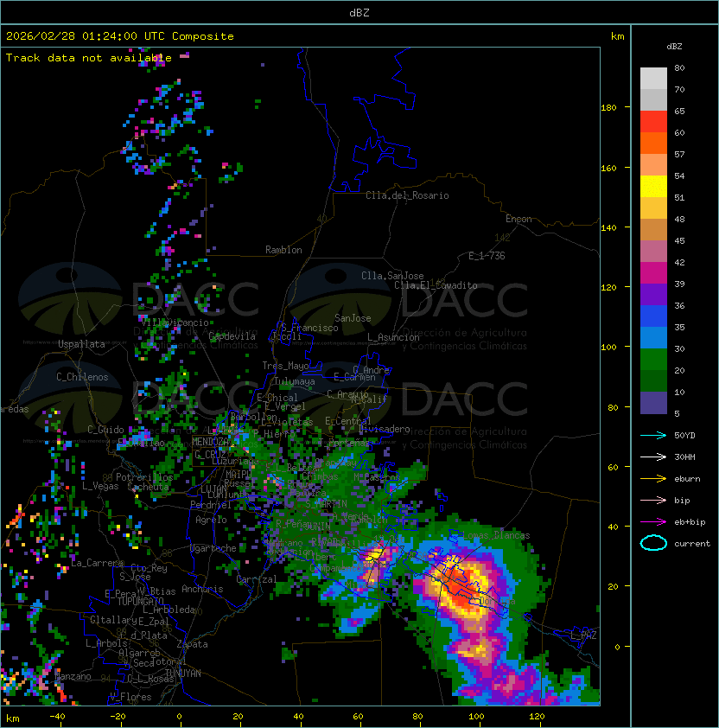
Task: Click the 'Zapata' map label
Action: pyautogui.click(x=192, y=644)
